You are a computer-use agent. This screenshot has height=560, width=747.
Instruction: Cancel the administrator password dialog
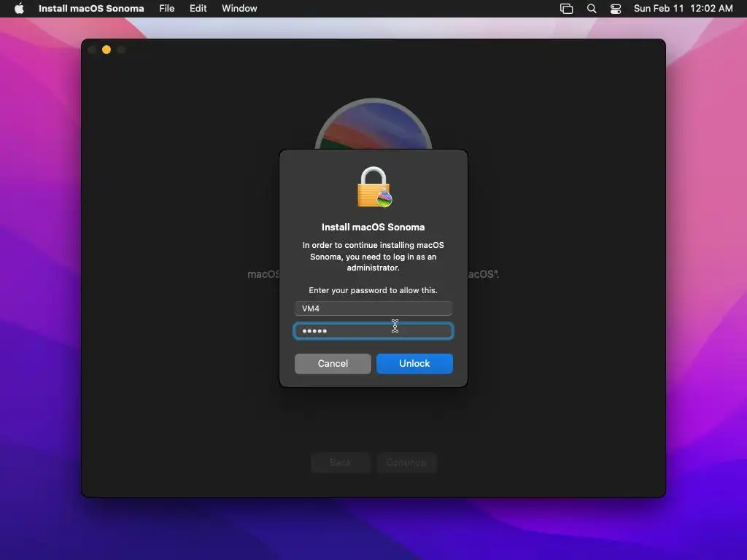coord(333,363)
